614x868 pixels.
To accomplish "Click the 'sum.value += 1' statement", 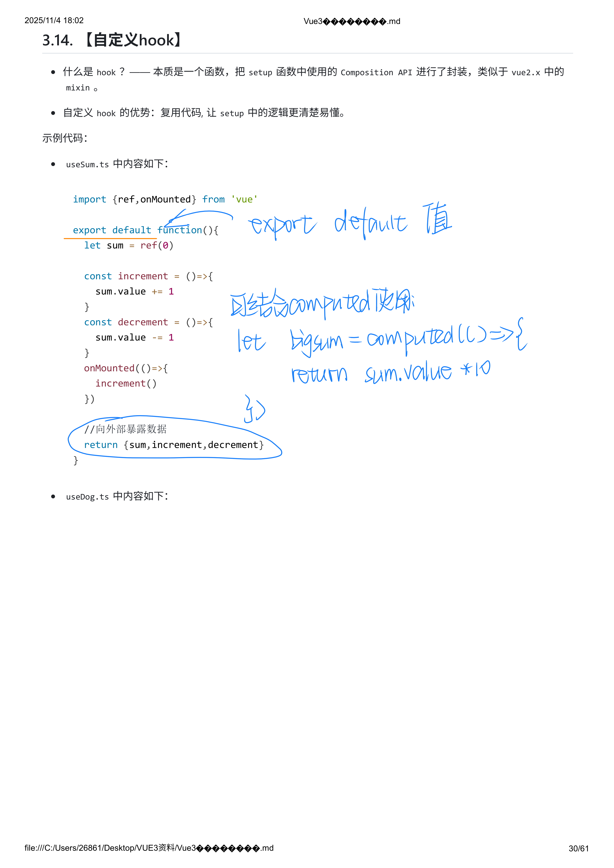I will point(134,292).
